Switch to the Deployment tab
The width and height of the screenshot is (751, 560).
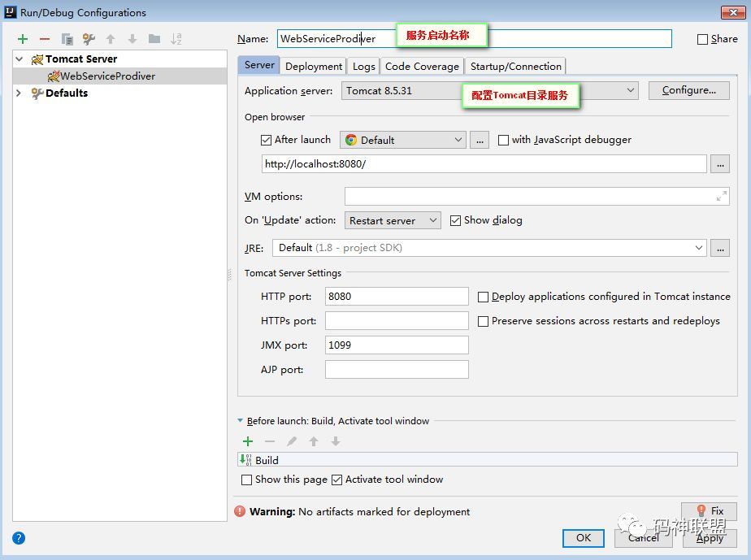pos(314,66)
